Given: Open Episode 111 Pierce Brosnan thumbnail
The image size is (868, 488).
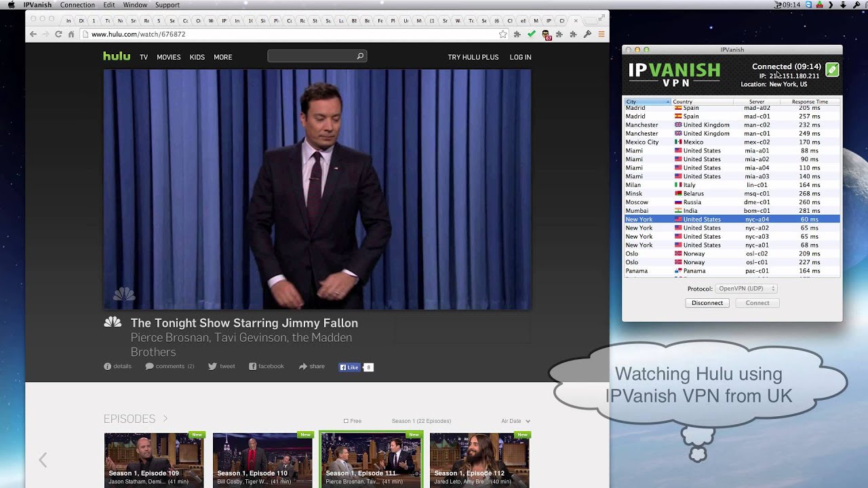Looking at the screenshot, I should (371, 459).
